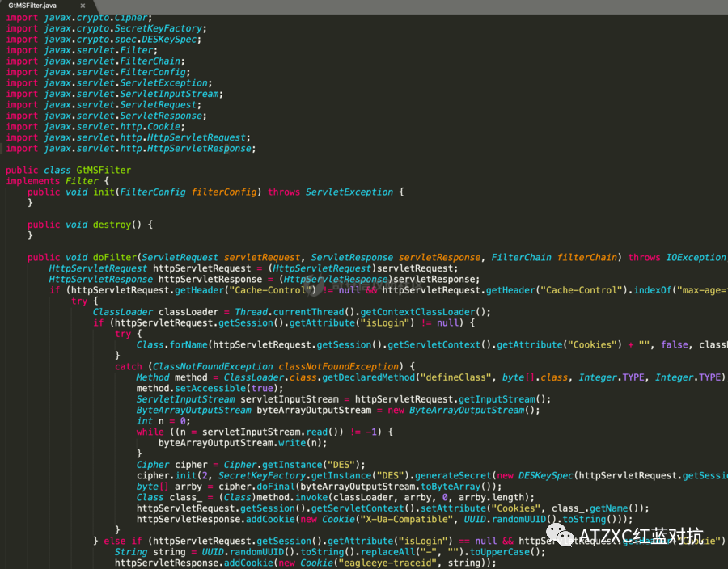Click the 'implements Filter {' line
The image size is (728, 569).
coord(57,181)
